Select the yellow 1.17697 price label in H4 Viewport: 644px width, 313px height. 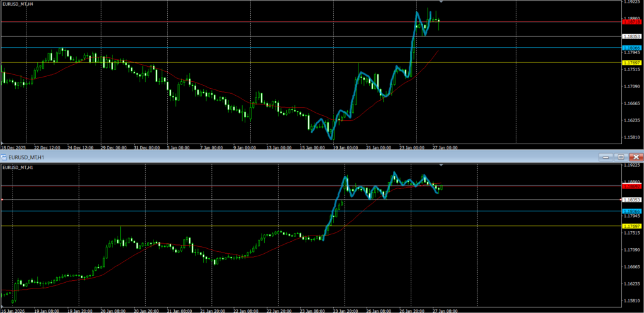tap(631, 63)
